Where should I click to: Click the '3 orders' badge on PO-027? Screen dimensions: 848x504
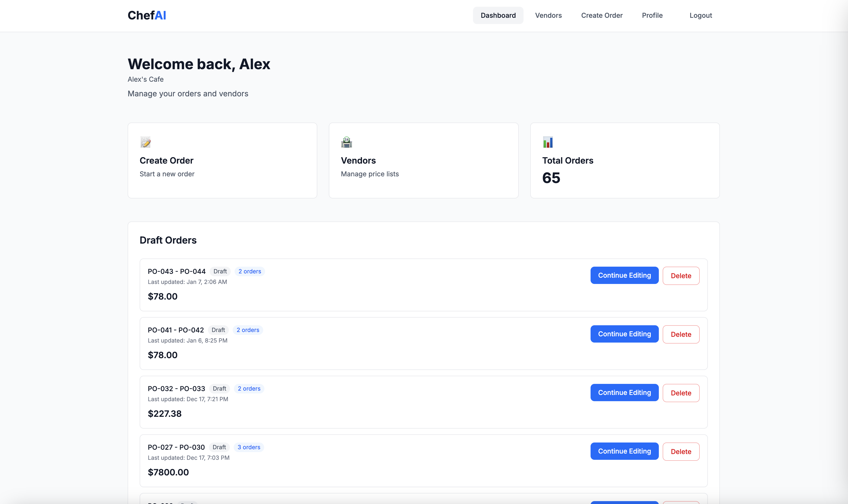[x=249, y=447]
